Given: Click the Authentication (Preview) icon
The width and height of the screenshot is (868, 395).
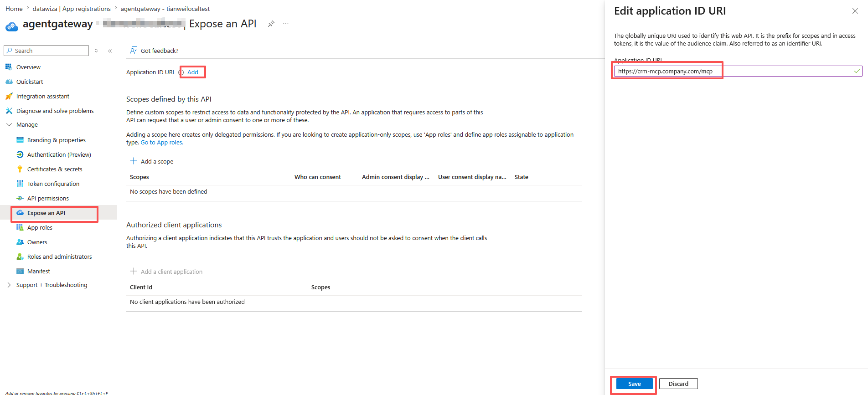Looking at the screenshot, I should [20, 154].
